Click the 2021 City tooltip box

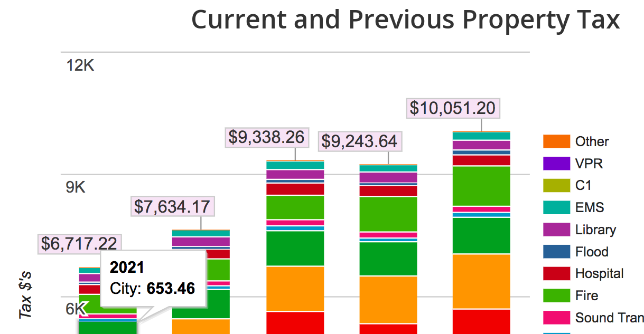(152, 279)
